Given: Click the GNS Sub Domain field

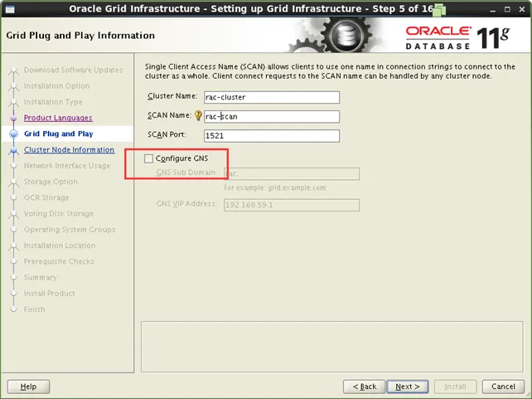Looking at the screenshot, I should pos(292,174).
